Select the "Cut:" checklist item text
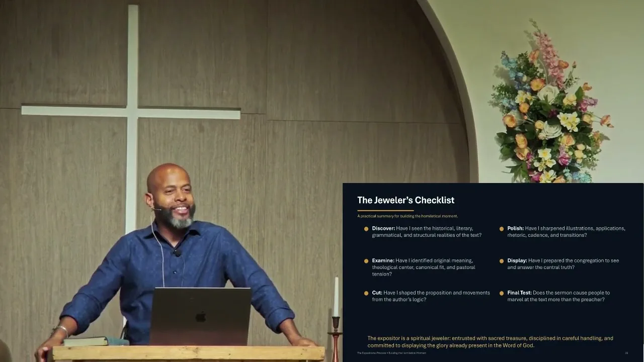Image resolution: width=644 pixels, height=362 pixels. point(431,296)
